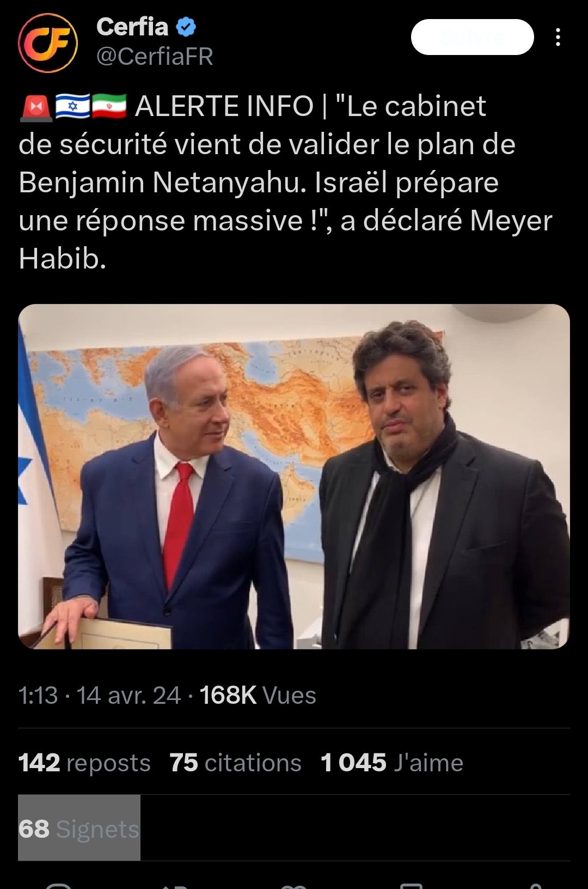Enlarge the attached photo with the map

pos(294,477)
